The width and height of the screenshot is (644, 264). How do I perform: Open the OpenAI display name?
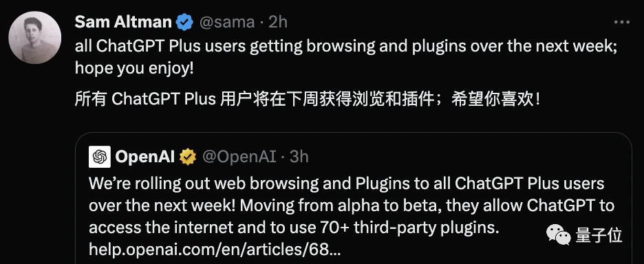pyautogui.click(x=145, y=157)
